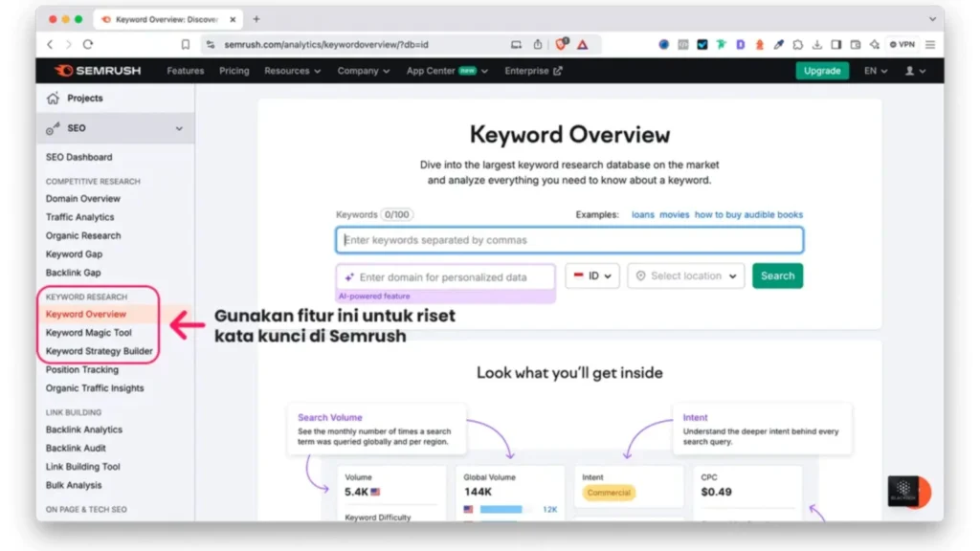Open the Enterprise external link
This screenshot has height=551, width=980.
[x=533, y=71]
